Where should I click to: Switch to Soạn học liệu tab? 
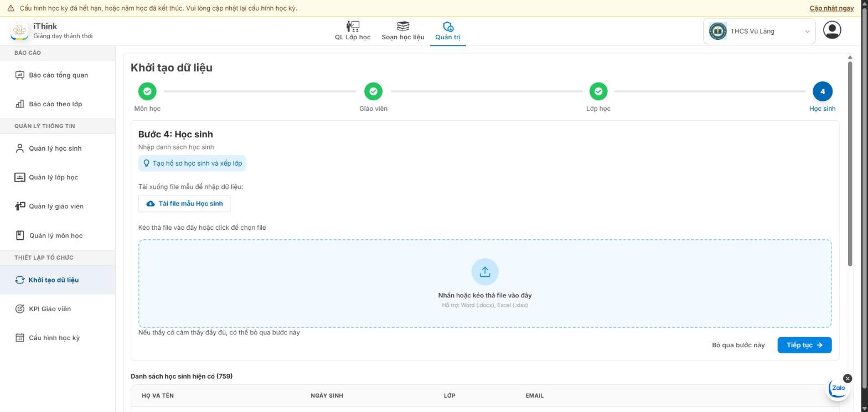click(x=403, y=31)
